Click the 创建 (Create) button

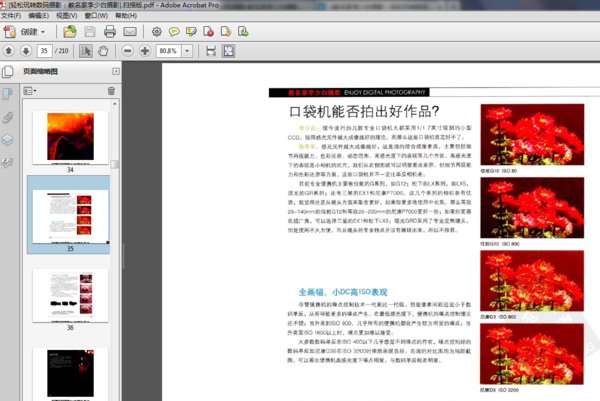pos(24,32)
